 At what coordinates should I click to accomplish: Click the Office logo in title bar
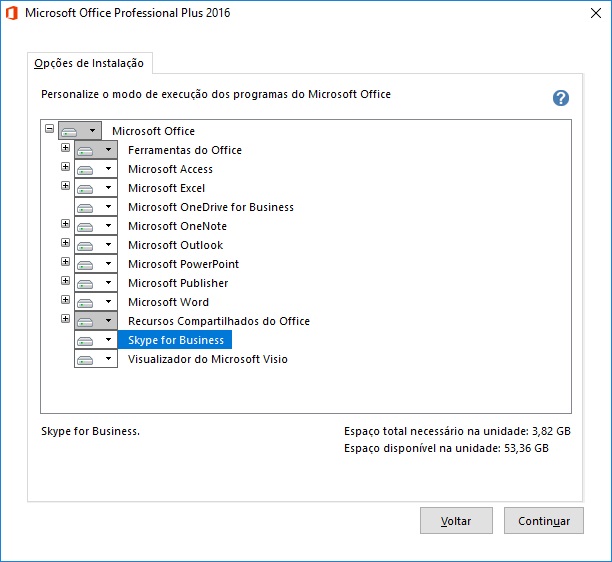coord(12,13)
